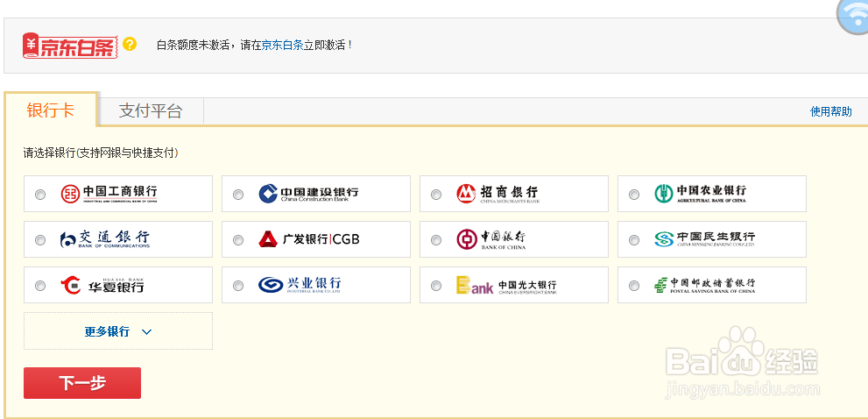This screenshot has height=419, width=868.
Task: Open the usage help (使用帮助) link
Action: tap(831, 111)
